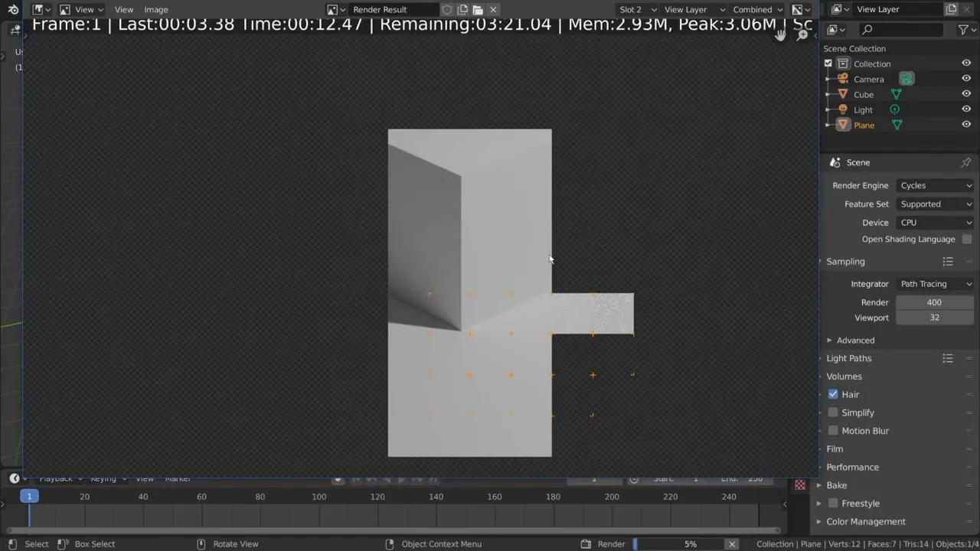Click the new View Layer copy icon

coord(952,9)
